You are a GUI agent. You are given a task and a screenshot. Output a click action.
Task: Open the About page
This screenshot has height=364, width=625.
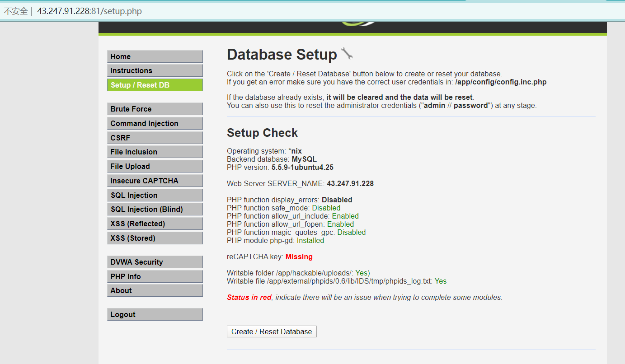click(x=155, y=290)
